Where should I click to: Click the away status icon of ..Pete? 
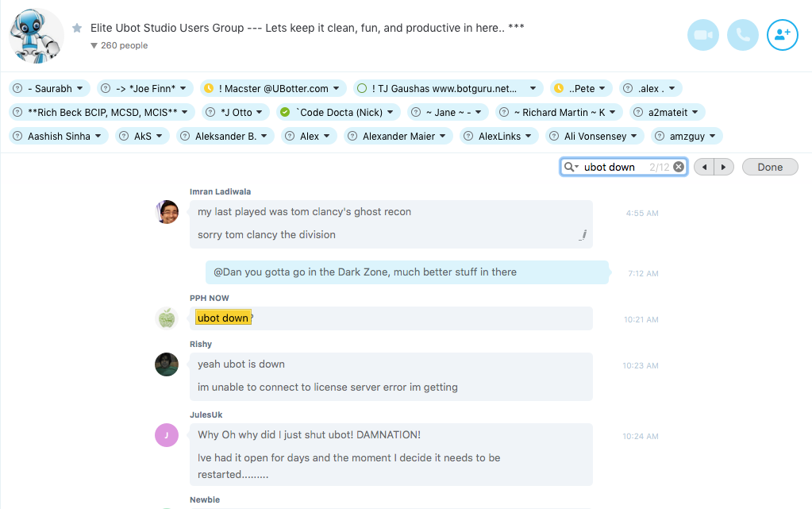click(x=558, y=89)
